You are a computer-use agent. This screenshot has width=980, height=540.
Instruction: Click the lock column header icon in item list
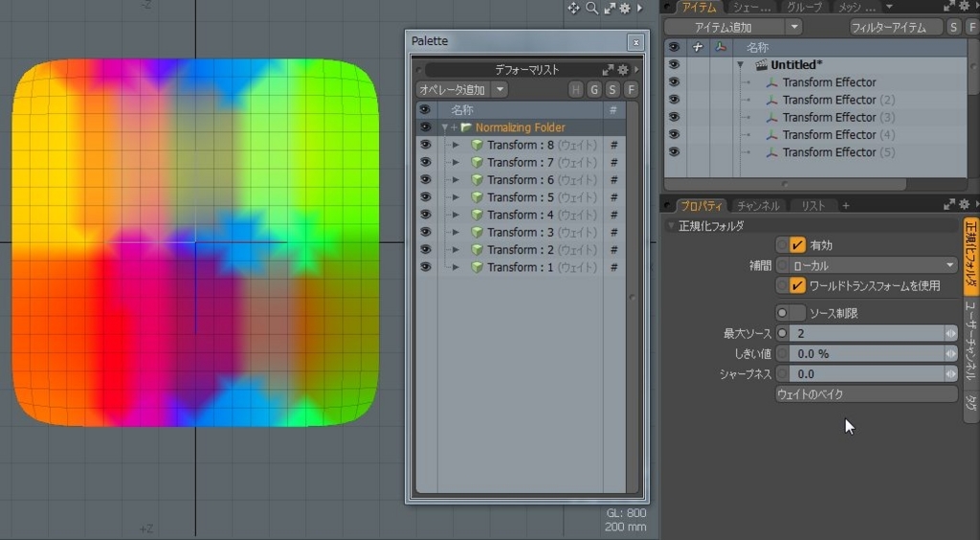(x=698, y=47)
